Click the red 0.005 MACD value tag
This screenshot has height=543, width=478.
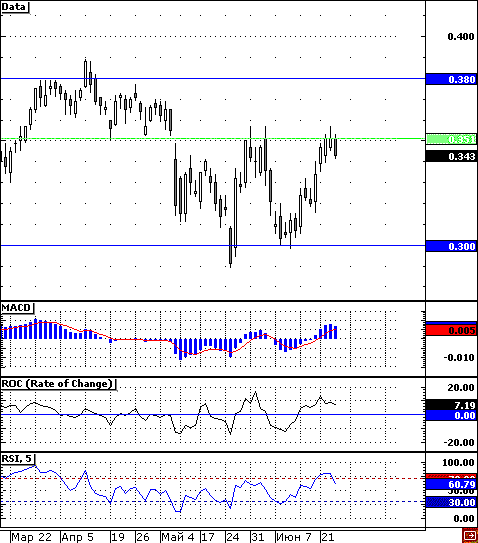click(451, 330)
